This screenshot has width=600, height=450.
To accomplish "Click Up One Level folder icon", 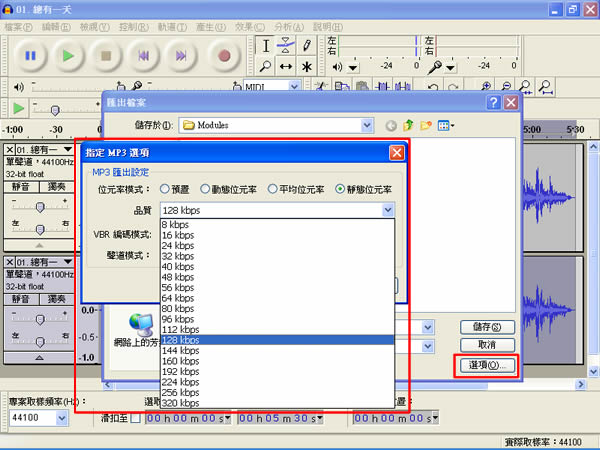I will click(408, 125).
